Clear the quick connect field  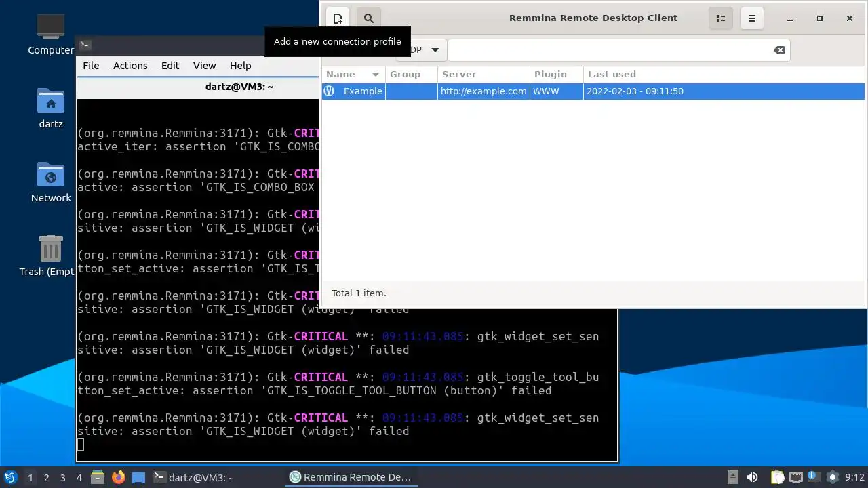point(779,50)
